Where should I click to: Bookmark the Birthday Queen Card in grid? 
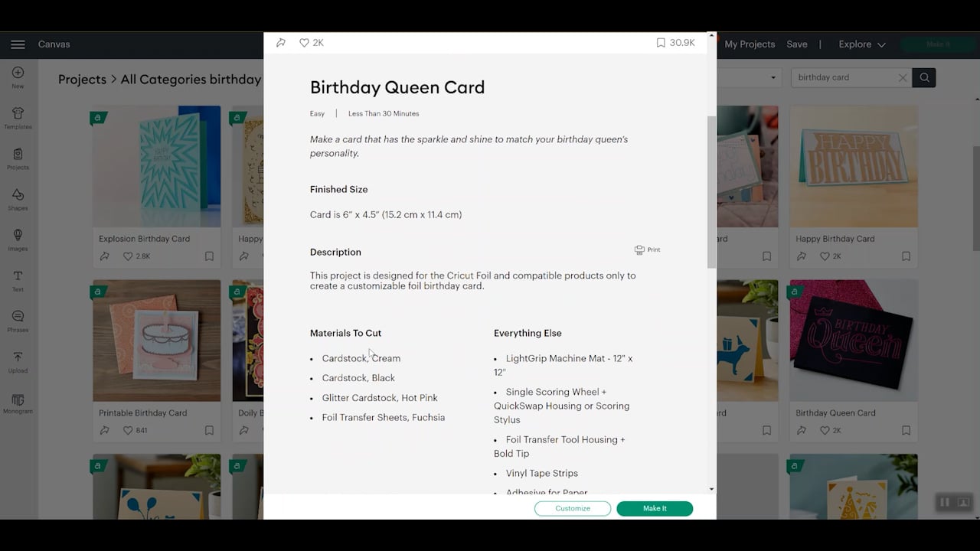pos(906,431)
